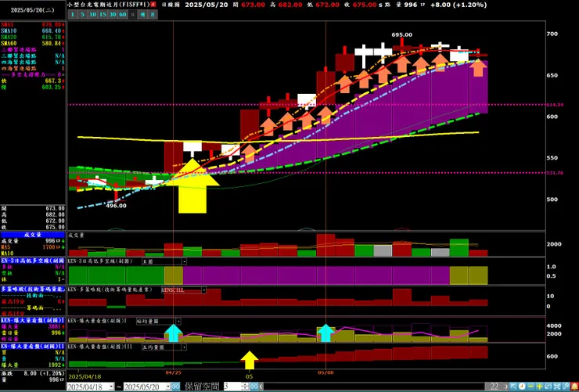
Task: Open the end date 2025/05/20 picker
Action: pos(147,387)
